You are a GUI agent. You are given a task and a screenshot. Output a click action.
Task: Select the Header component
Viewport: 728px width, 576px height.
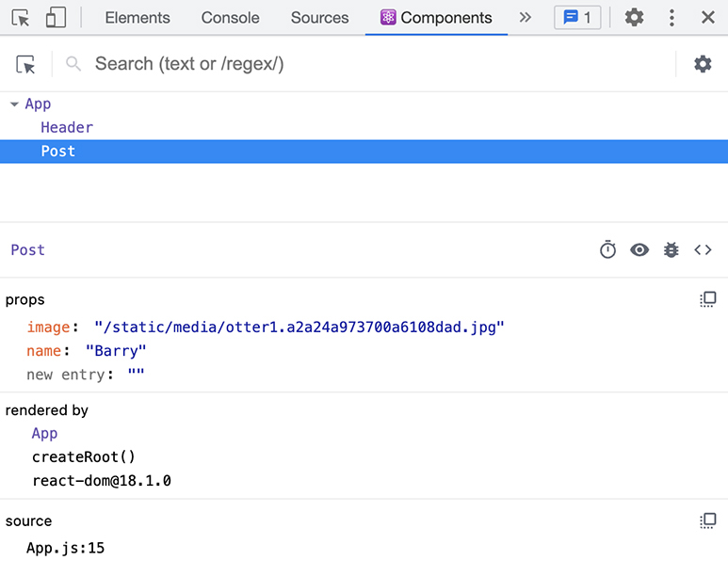pos(67,127)
